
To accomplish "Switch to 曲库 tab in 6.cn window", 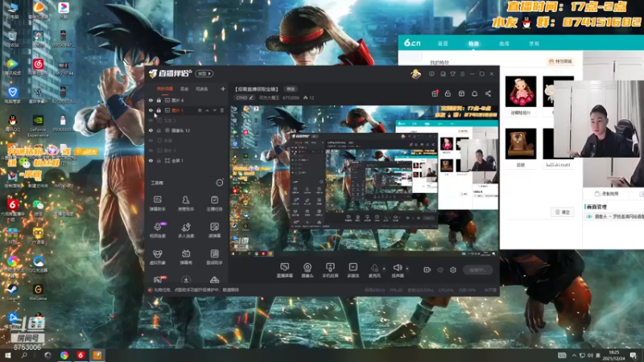I will pyautogui.click(x=504, y=43).
